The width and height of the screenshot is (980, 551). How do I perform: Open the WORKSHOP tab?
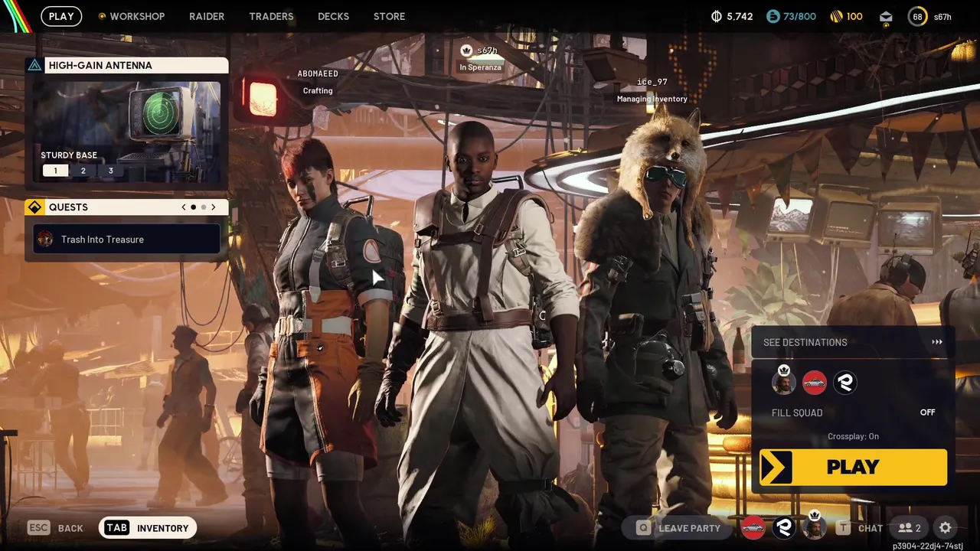tap(132, 16)
